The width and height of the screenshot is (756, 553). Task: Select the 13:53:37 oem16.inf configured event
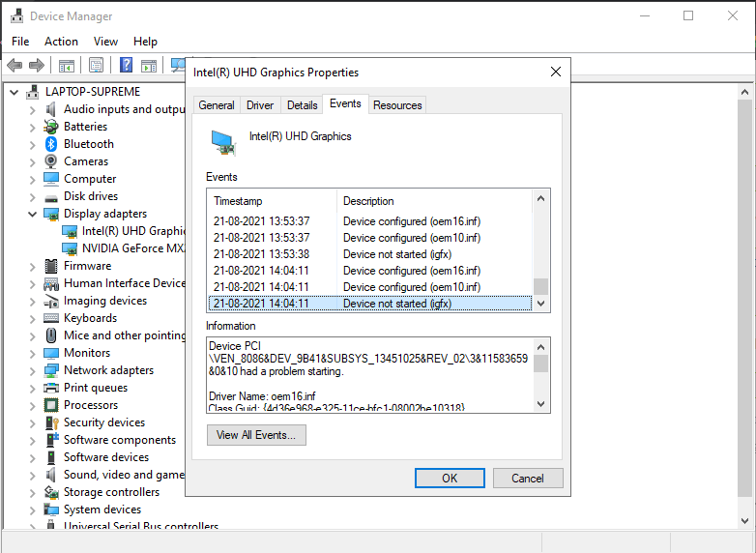(370, 221)
